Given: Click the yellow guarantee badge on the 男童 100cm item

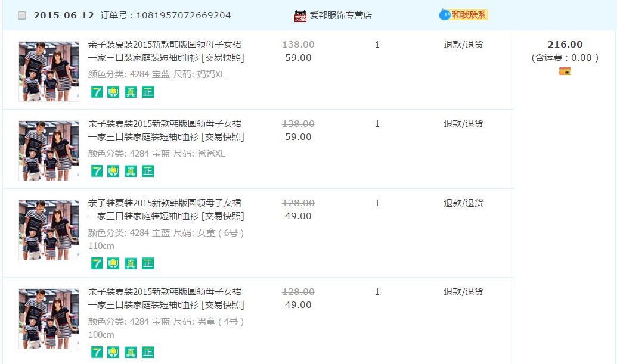Looking at the screenshot, I should [113, 352].
